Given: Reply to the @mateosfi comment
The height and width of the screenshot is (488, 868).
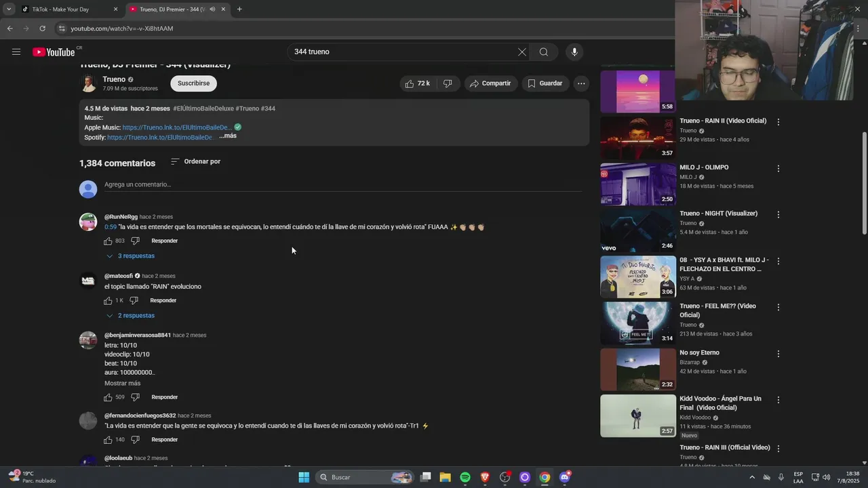Looking at the screenshot, I should 163,300.
